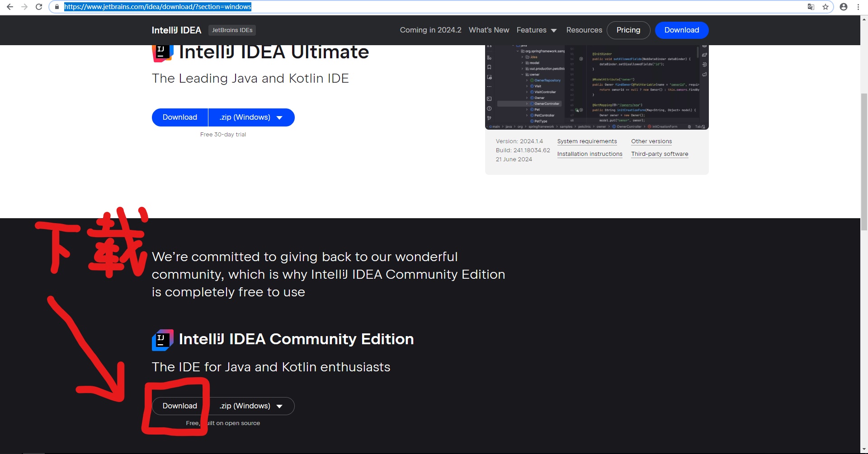Click the IntelliJ IDEA Ultimate logo icon

(x=163, y=53)
